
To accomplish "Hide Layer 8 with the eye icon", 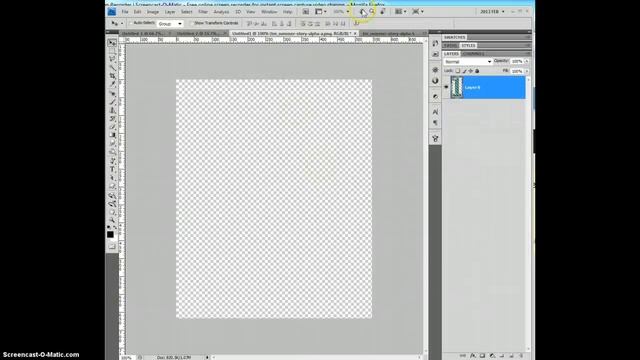I will click(446, 87).
